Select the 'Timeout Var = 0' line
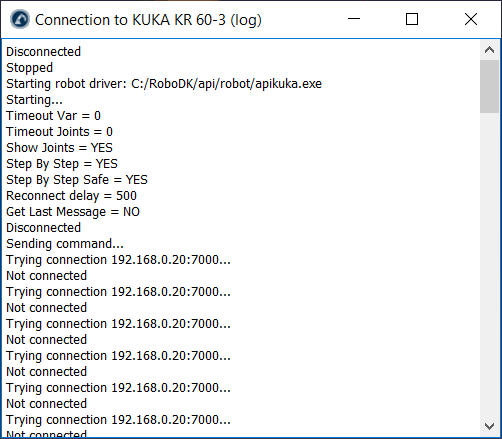 tap(53, 116)
